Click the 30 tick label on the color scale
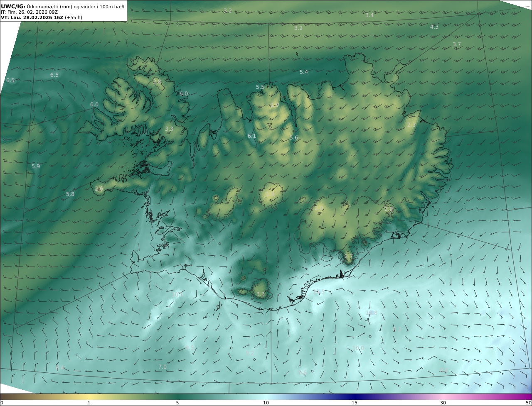The width and height of the screenshot is (532, 406). pos(443,403)
